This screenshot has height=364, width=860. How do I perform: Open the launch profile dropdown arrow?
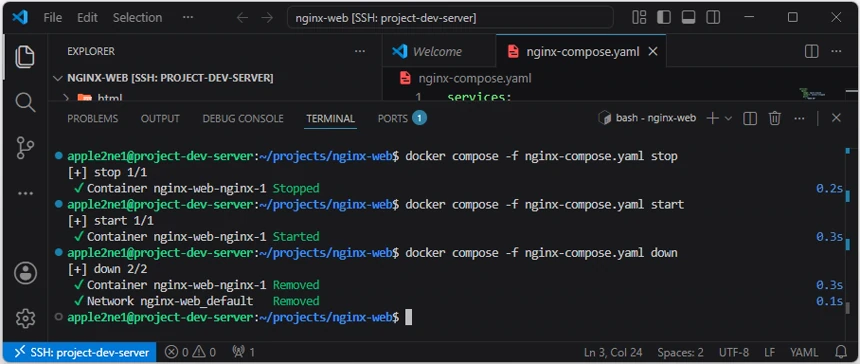coord(728,118)
